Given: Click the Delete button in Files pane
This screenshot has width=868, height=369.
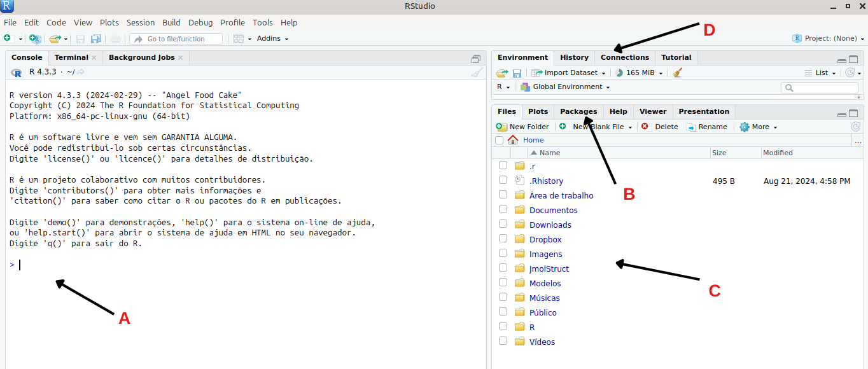Looking at the screenshot, I should [x=659, y=127].
